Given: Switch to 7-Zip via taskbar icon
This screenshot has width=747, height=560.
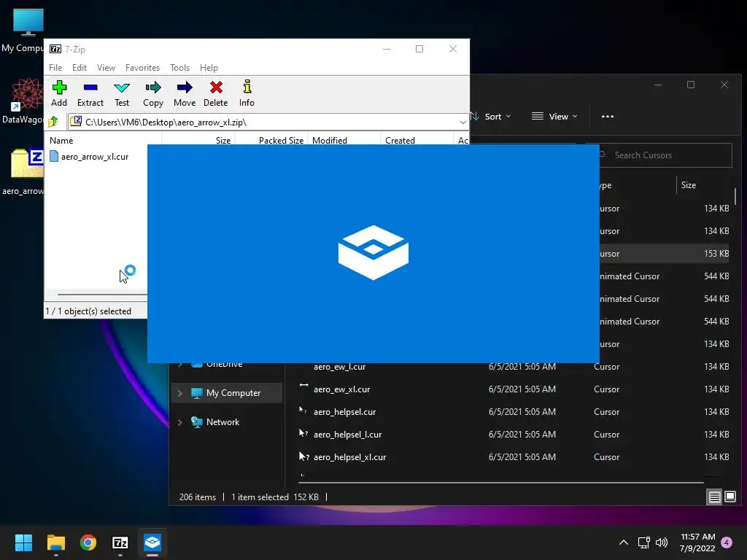Looking at the screenshot, I should [120, 542].
